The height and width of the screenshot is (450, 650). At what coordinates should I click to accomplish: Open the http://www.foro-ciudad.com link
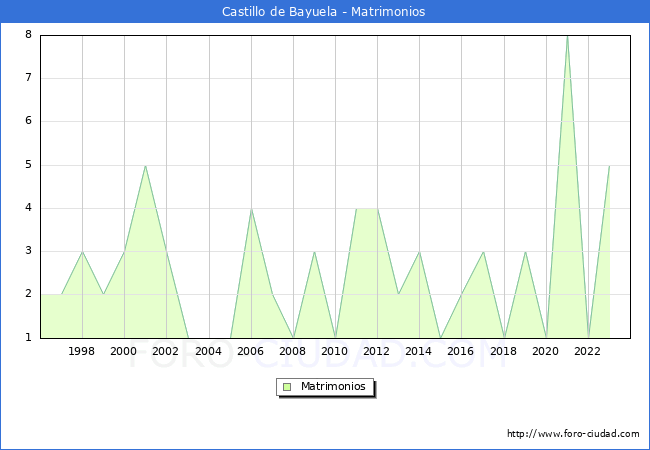pyautogui.click(x=573, y=433)
